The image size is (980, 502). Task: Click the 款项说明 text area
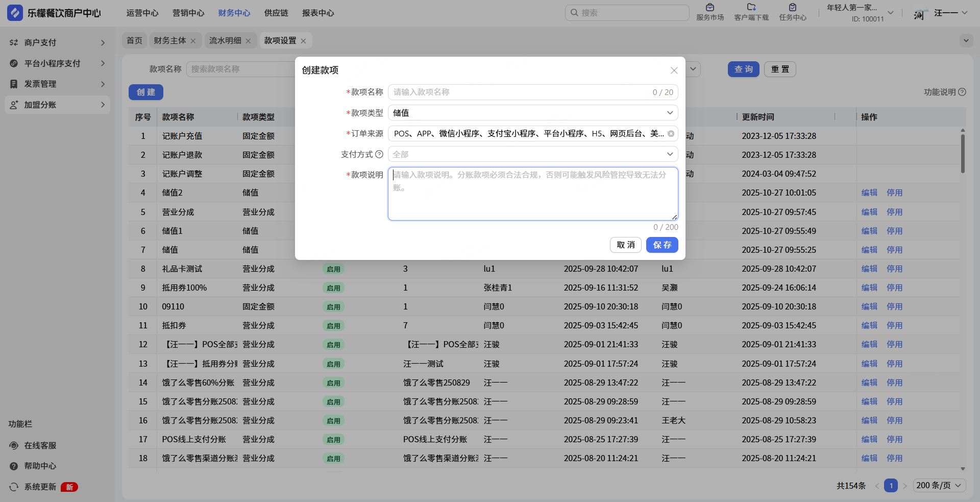tap(533, 194)
